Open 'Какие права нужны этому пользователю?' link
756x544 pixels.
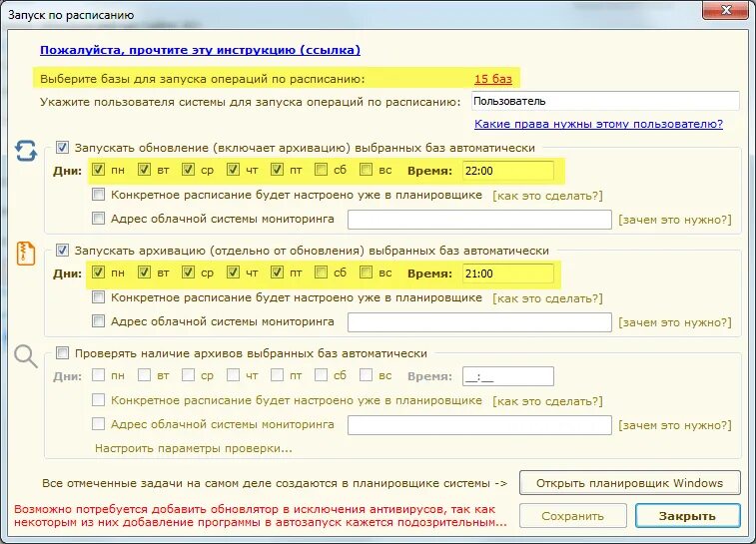[x=598, y=125]
